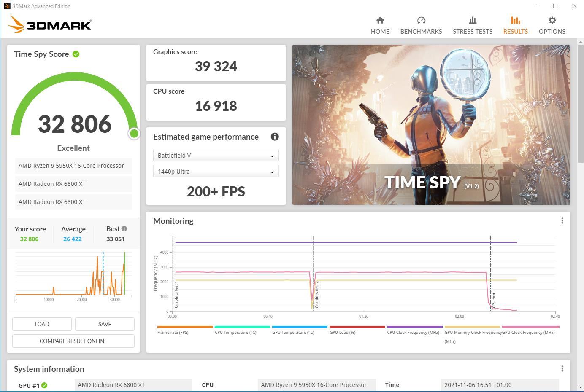This screenshot has width=584, height=392.
Task: Open the System information three-dot menu
Action: click(x=562, y=369)
